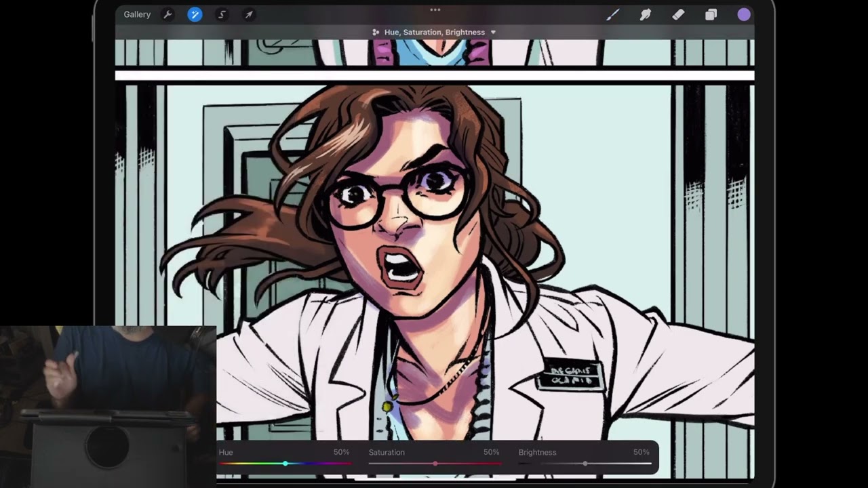Image resolution: width=868 pixels, height=488 pixels.
Task: Click the webcam overlay video thumbnail
Action: pyautogui.click(x=108, y=407)
